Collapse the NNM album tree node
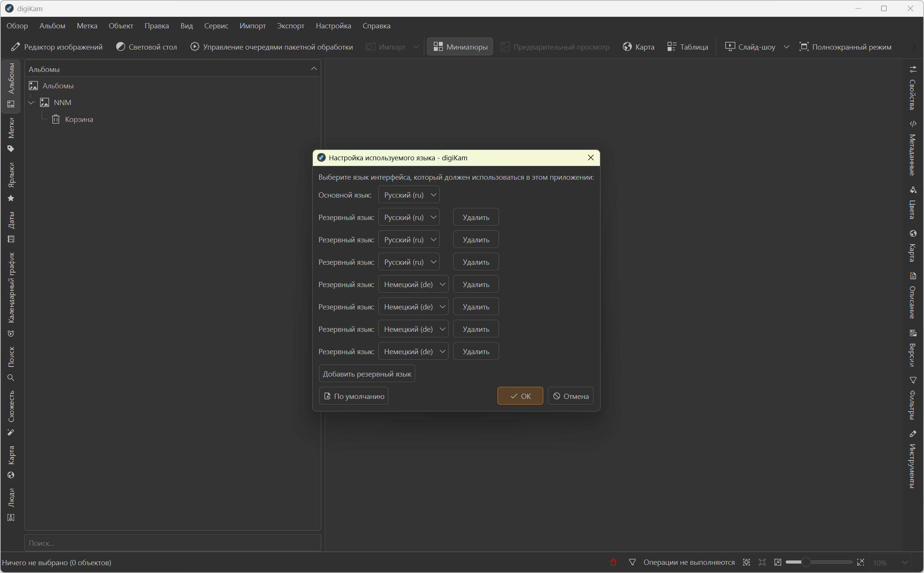The image size is (924, 573). coord(32,102)
